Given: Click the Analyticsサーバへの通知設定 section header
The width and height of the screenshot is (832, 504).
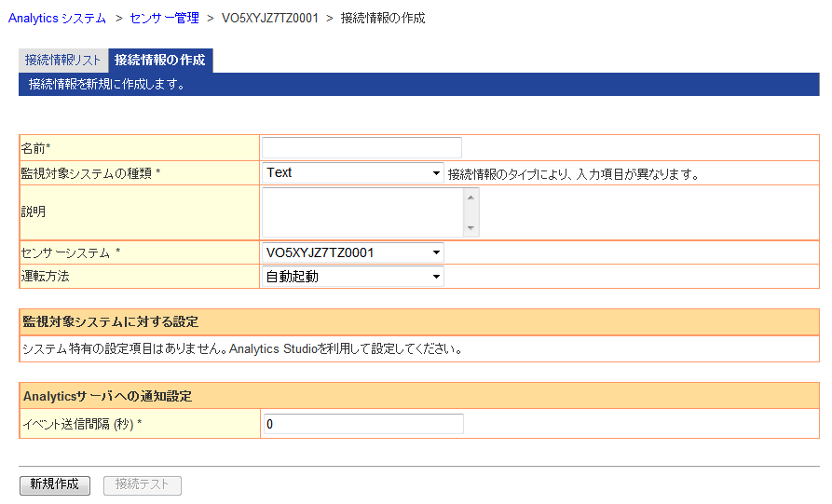Looking at the screenshot, I should [x=419, y=396].
